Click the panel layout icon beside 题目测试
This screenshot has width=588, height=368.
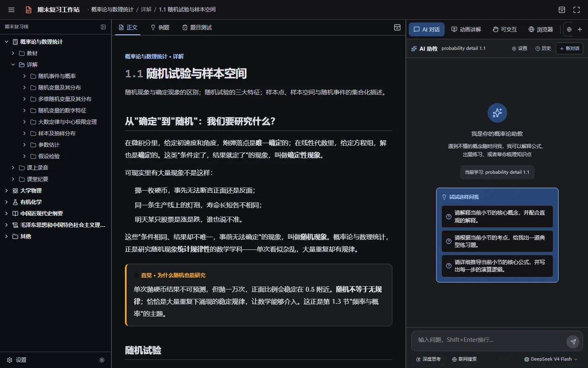click(x=397, y=27)
